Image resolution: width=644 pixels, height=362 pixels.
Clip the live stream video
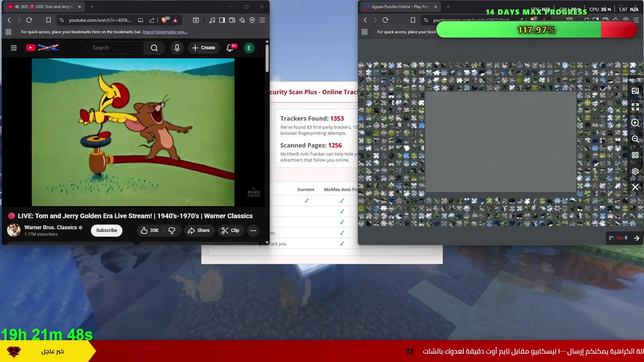click(230, 230)
